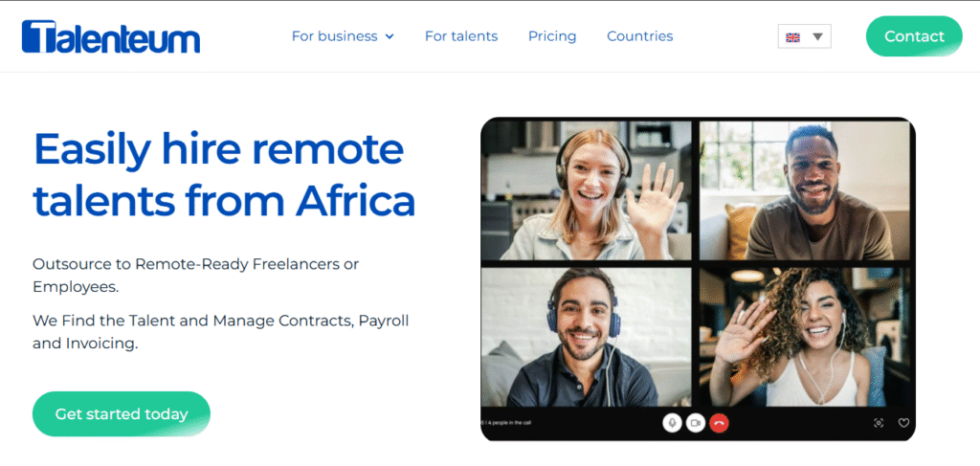Screen dimensions: 980x466
Task: Toggle the video camera icon in the call
Action: pos(696,423)
